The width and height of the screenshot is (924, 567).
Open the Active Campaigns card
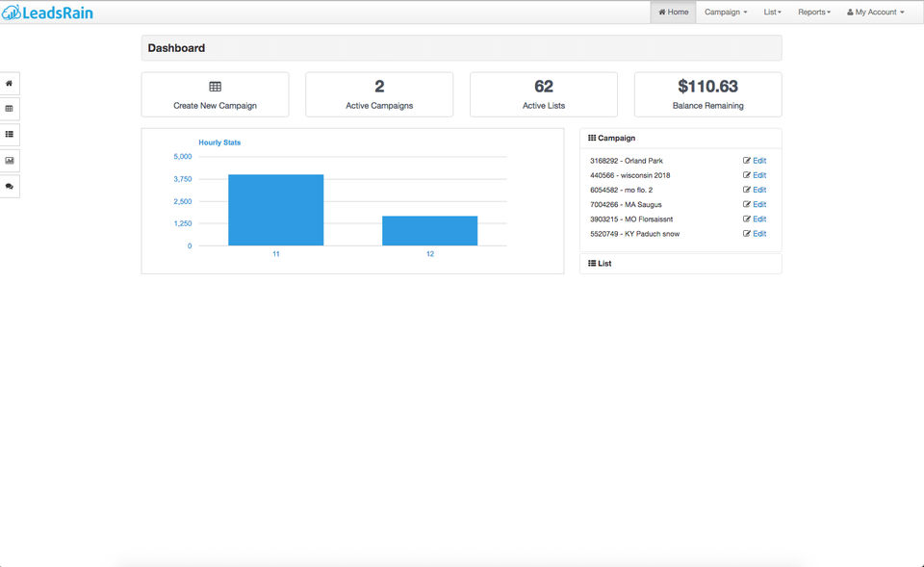379,94
